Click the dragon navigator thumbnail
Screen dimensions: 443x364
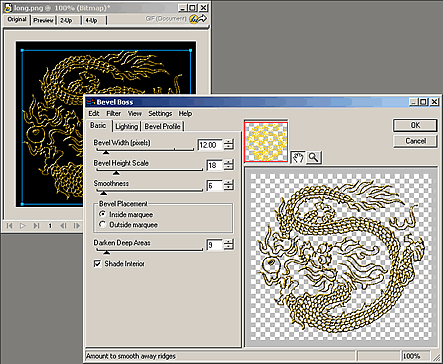pos(266,142)
